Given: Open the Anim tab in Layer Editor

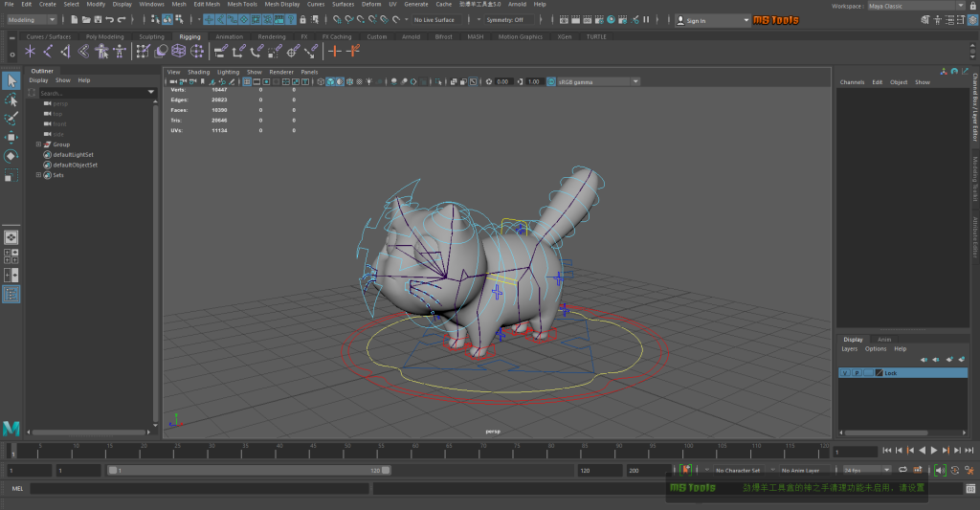Looking at the screenshot, I should [884, 340].
